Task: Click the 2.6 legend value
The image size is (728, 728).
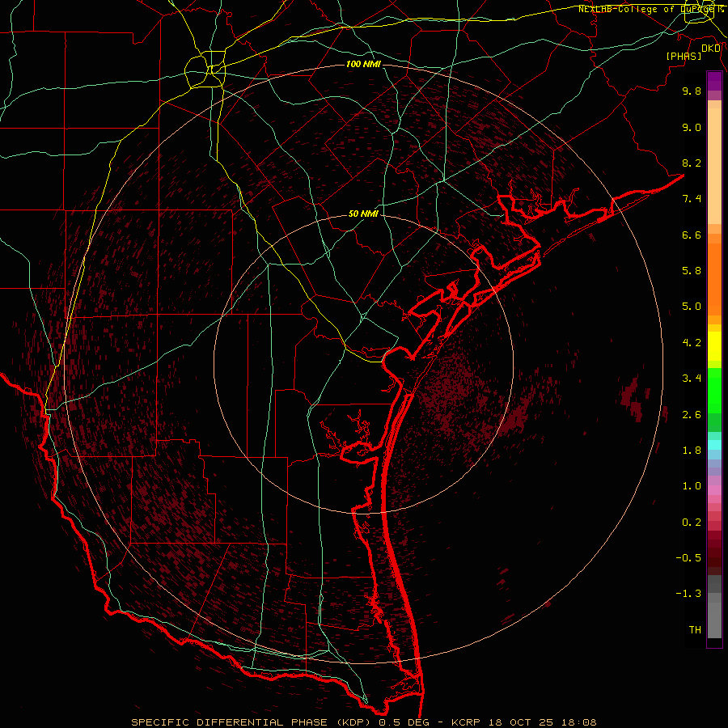Action: click(x=692, y=415)
